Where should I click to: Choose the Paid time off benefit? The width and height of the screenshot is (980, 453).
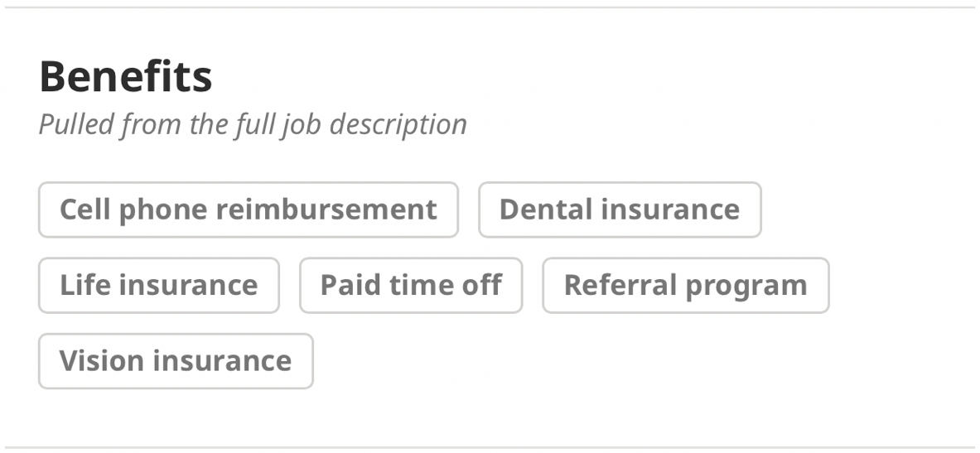click(x=410, y=286)
